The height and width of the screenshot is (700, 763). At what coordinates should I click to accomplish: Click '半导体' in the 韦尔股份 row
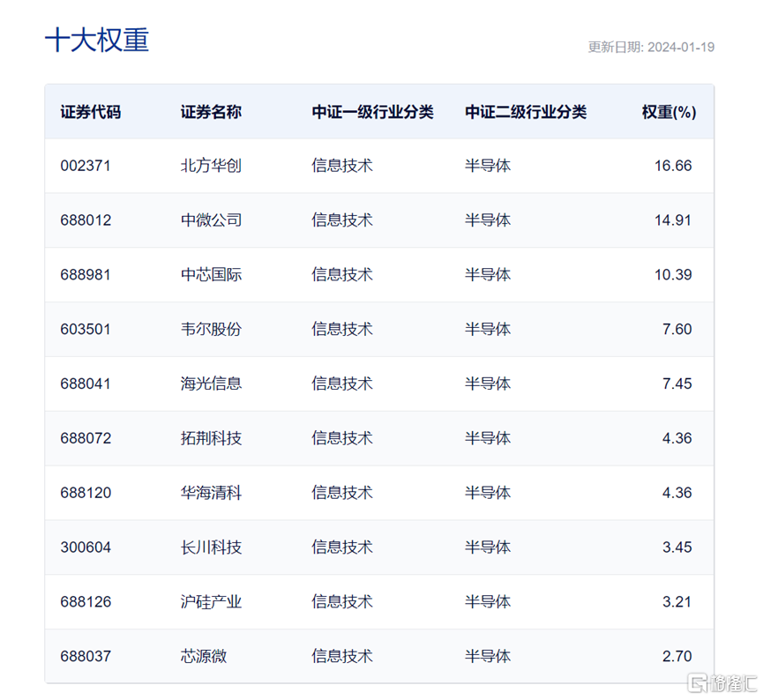click(x=488, y=330)
